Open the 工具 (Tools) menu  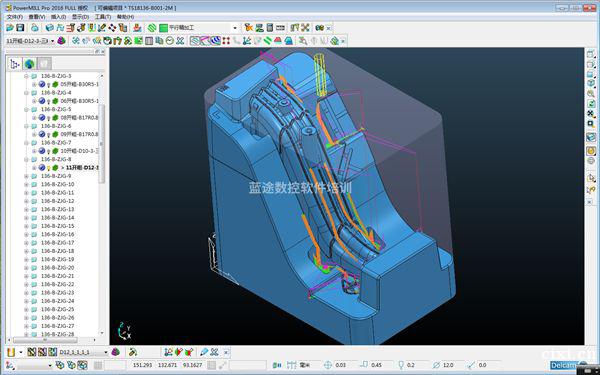[x=103, y=17]
